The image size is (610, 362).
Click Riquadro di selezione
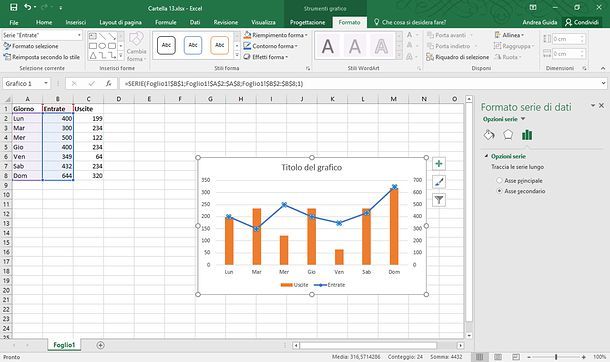(x=458, y=57)
